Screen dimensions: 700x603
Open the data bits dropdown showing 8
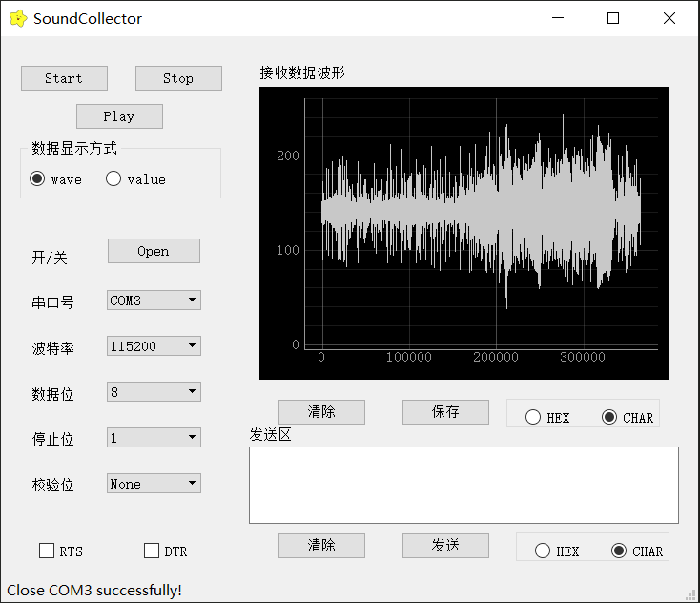pyautogui.click(x=154, y=392)
